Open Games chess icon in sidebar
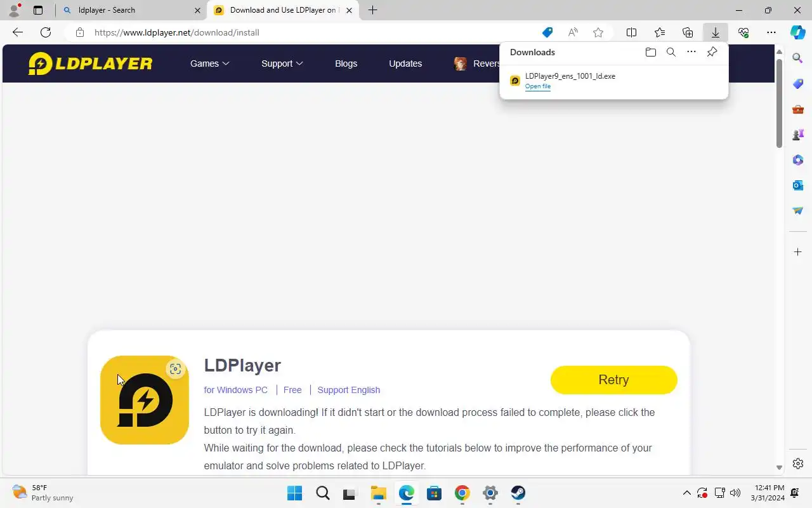 798,135
